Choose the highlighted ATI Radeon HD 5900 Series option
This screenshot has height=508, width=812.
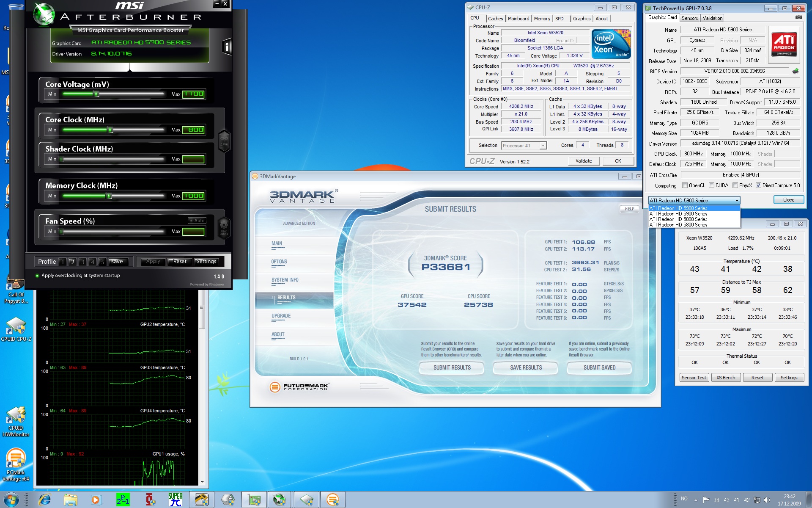pyautogui.click(x=694, y=208)
